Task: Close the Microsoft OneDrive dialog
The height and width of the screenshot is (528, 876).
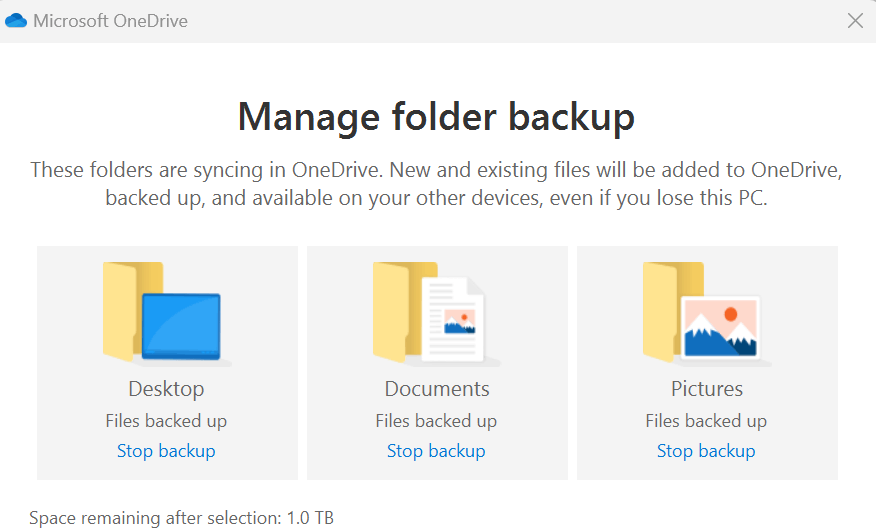Action: (855, 21)
